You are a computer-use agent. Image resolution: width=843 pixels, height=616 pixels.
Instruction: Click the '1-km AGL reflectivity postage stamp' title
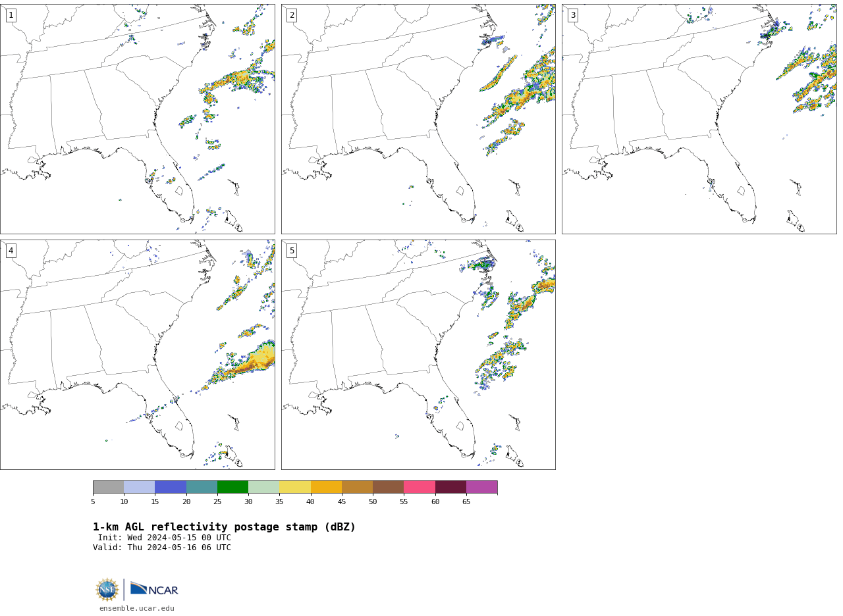224,527
